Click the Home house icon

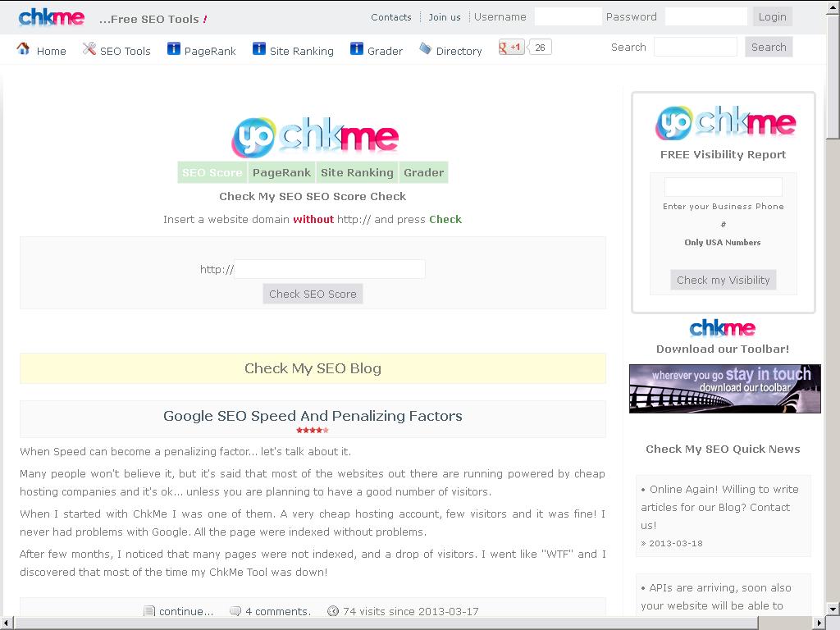click(x=23, y=48)
